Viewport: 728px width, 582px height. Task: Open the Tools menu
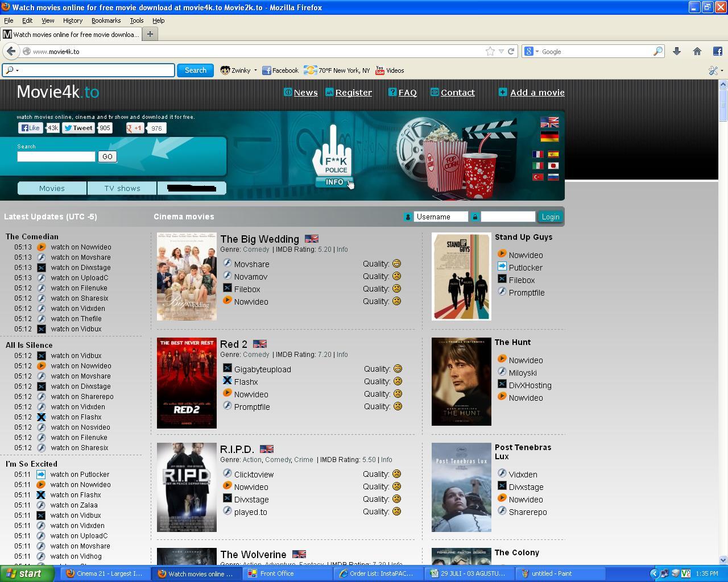pos(136,20)
